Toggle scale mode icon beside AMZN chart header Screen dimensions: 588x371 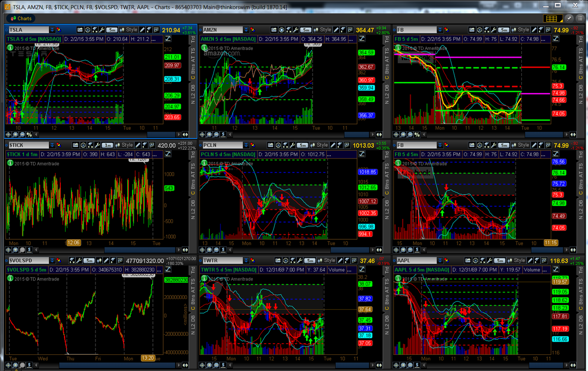[x=362, y=39]
